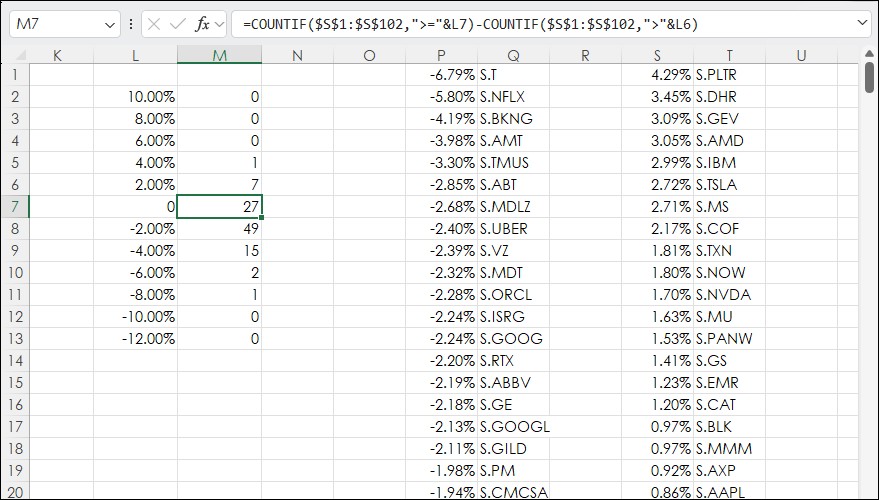Select column O header
The height and width of the screenshot is (500, 879).
[369, 55]
